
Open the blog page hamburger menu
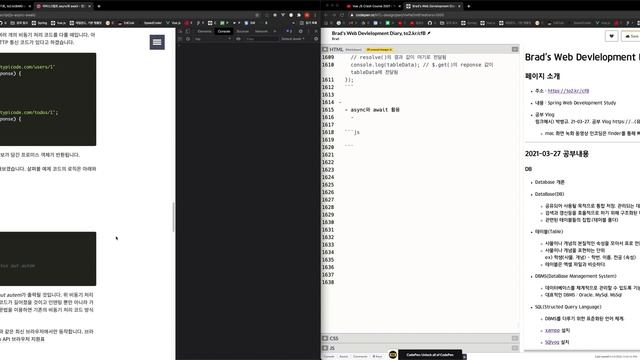157,42
